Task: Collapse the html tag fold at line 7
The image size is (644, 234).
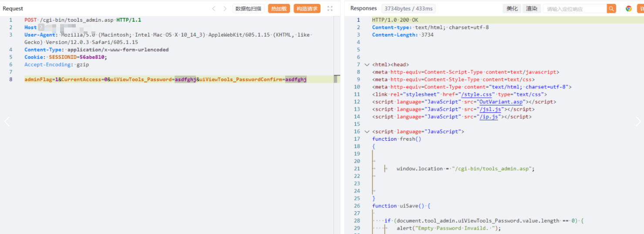Action: 367,64
